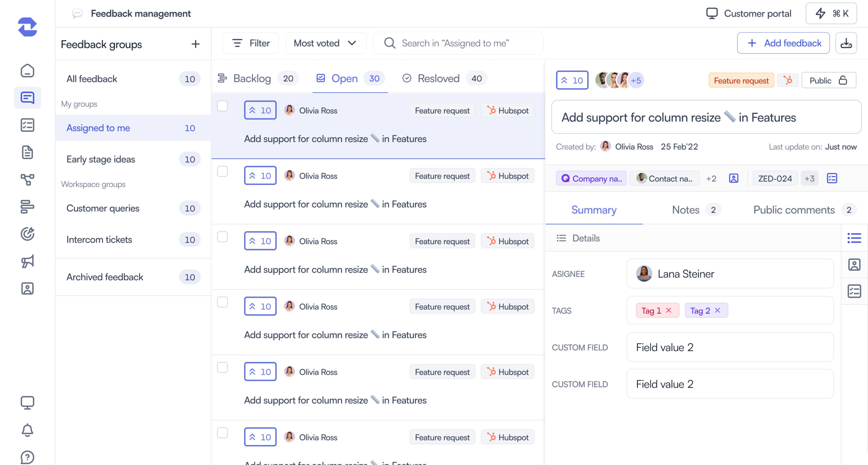
Task: Open the Most voted sort dropdown
Action: click(325, 43)
